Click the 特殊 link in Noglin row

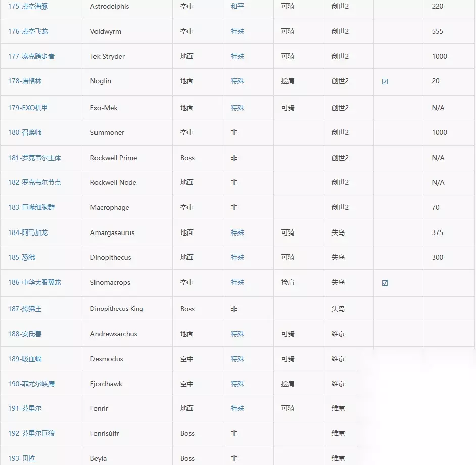[x=237, y=81]
